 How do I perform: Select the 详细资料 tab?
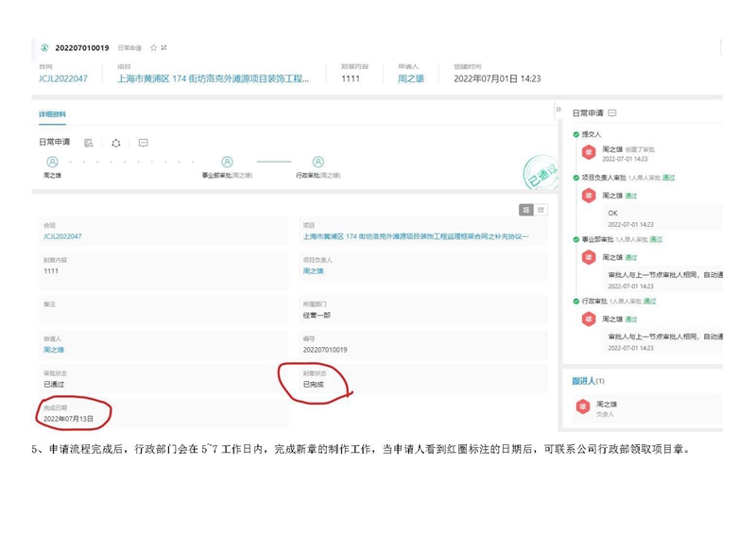click(52, 114)
